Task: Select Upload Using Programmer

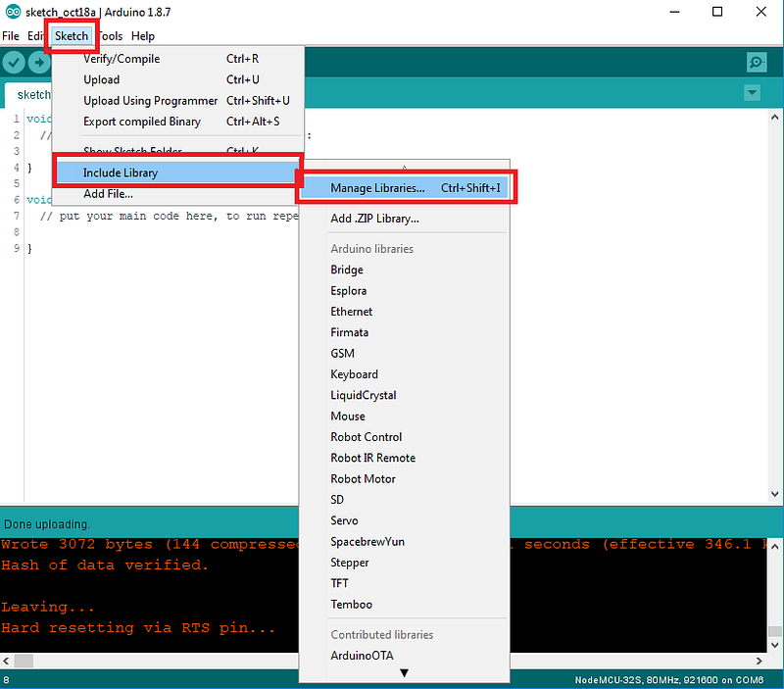Action: (178, 101)
